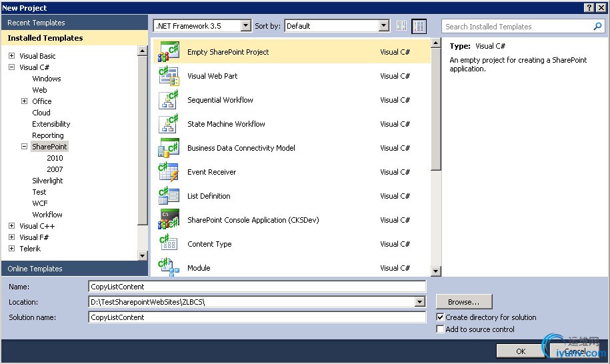Expand the Visual C++ node
The width and height of the screenshot is (610, 364).
tap(12, 225)
